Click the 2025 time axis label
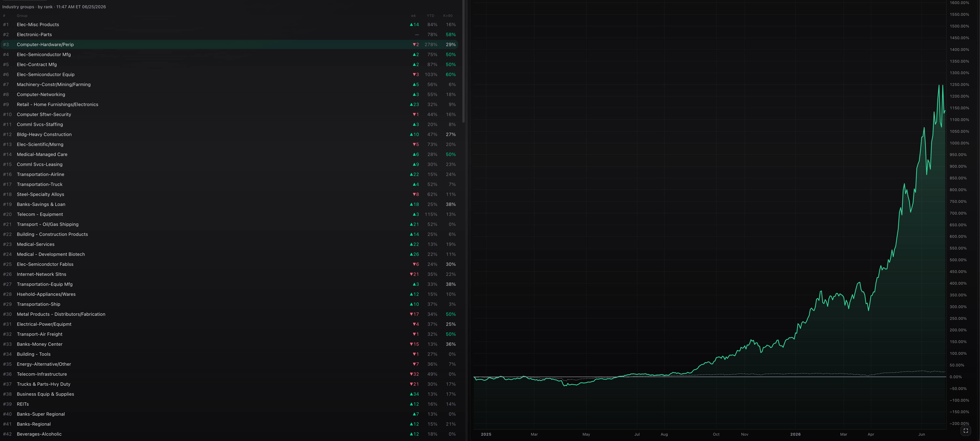 [486, 434]
